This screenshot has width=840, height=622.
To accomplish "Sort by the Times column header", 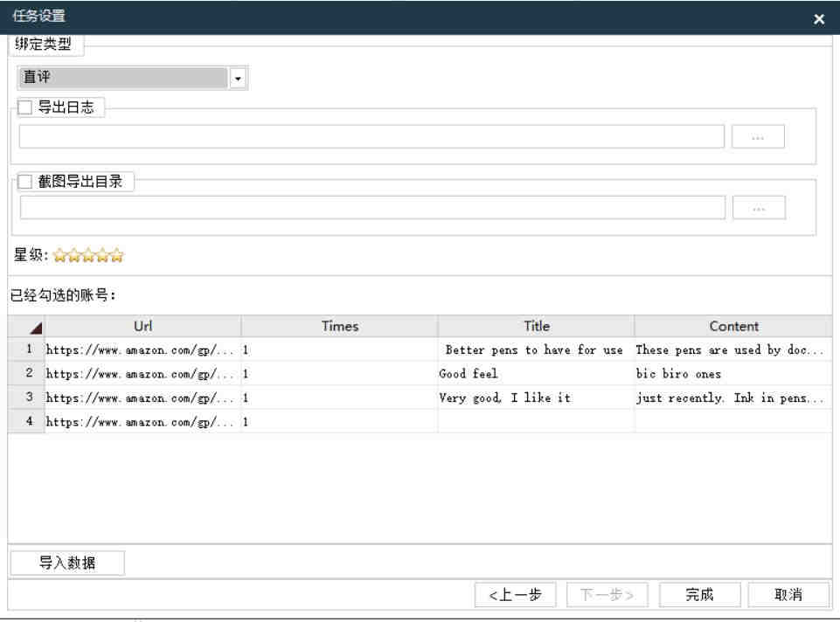I will (340, 326).
